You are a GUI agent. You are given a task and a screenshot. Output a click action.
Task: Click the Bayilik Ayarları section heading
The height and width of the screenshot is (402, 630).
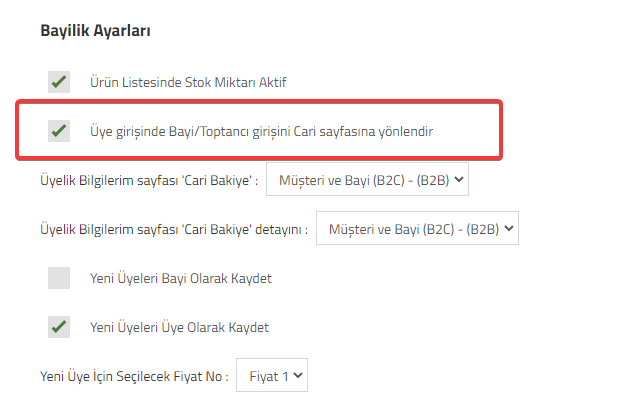point(95,31)
